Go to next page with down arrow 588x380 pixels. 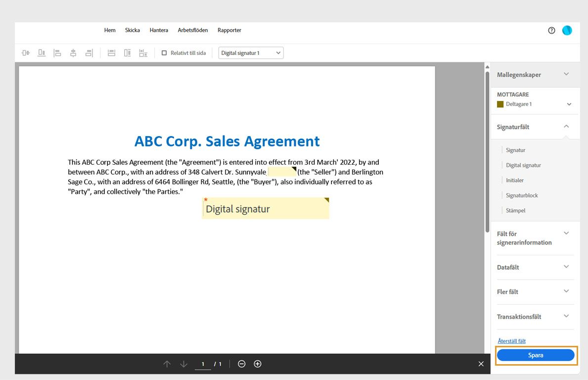click(x=183, y=364)
